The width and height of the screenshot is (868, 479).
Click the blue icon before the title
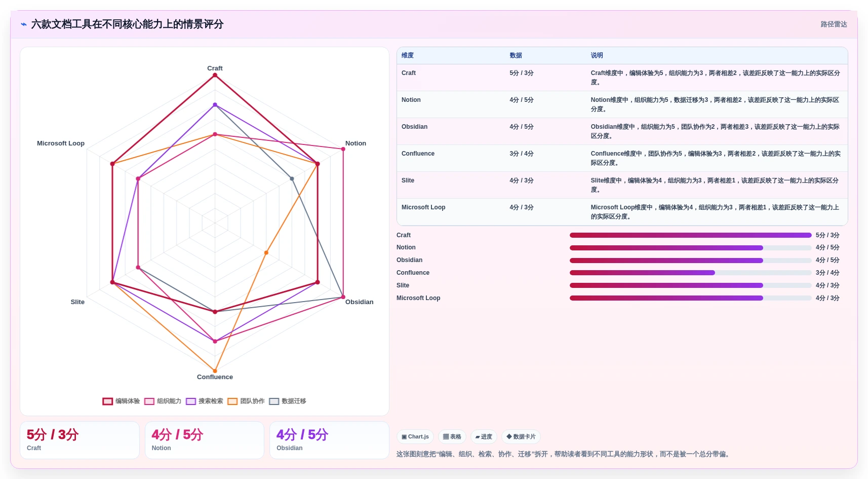23,24
